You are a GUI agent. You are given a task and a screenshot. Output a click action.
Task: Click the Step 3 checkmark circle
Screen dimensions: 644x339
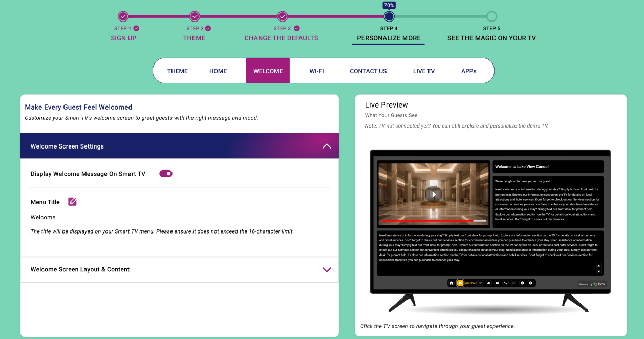[282, 16]
